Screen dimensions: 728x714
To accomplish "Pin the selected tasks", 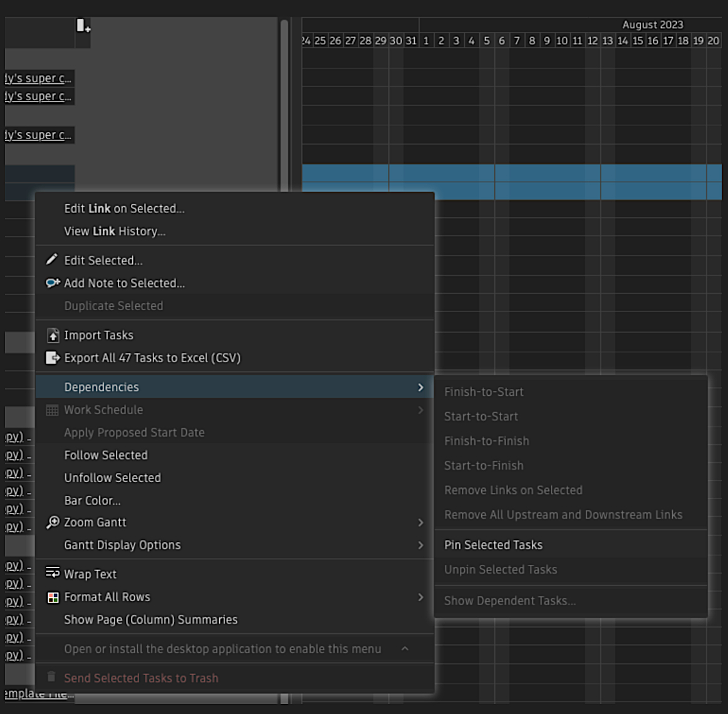I will point(493,545).
